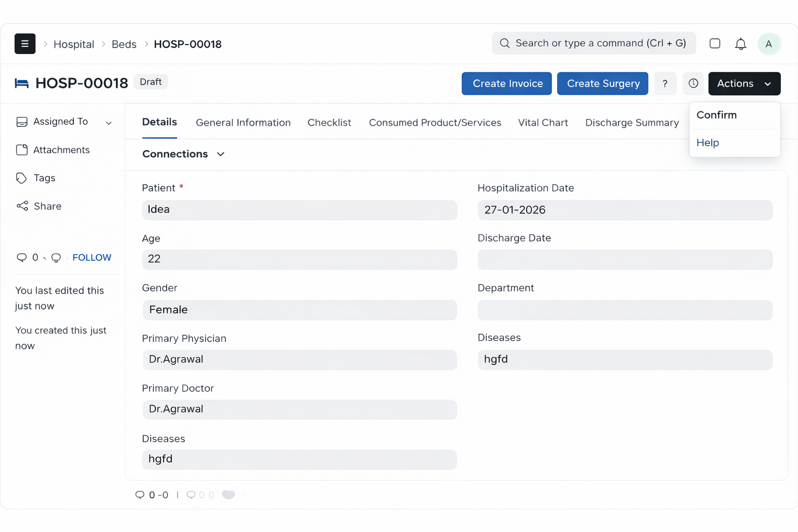The image size is (798, 532).
Task: Click the 'You created this just now' text
Action: coord(61,338)
